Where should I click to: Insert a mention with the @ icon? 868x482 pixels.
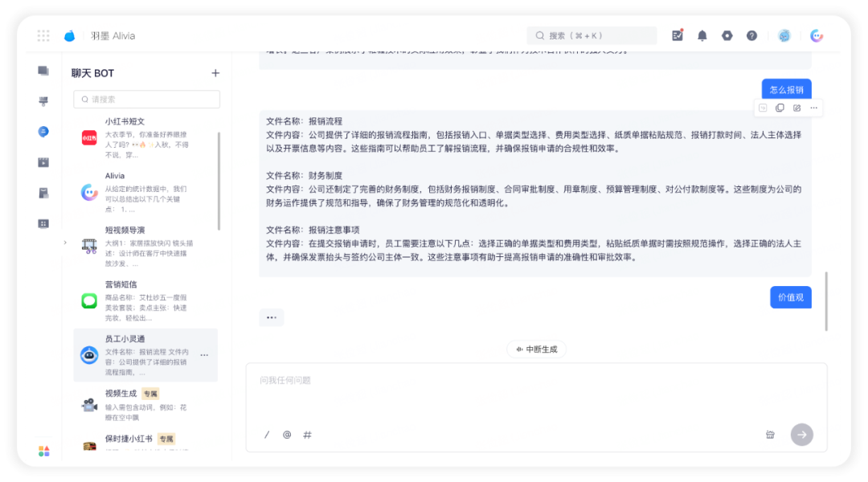click(x=287, y=435)
